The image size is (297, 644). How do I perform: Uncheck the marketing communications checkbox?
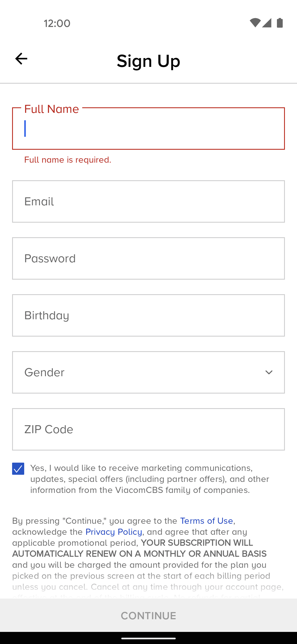tap(18, 469)
